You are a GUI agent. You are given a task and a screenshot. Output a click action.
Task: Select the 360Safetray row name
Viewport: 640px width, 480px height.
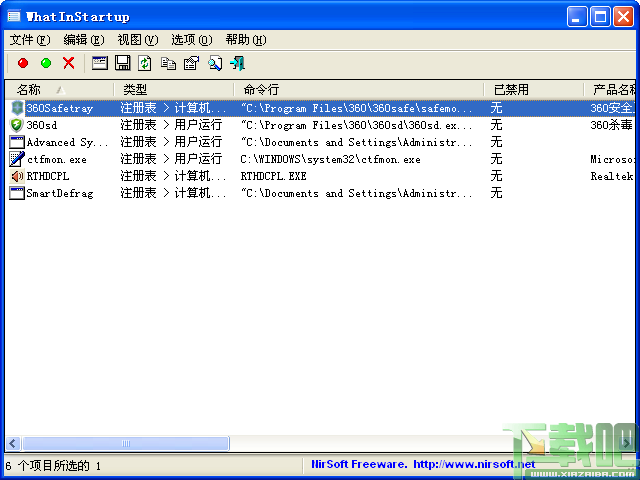click(x=60, y=108)
